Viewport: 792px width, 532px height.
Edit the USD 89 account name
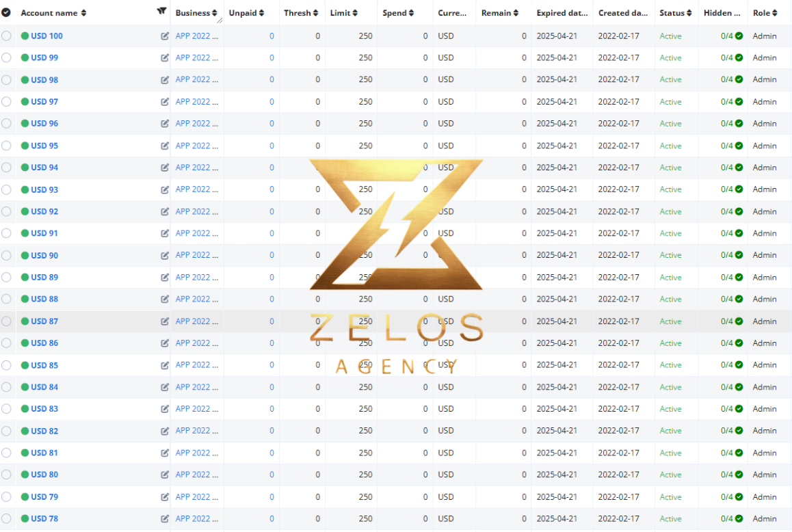165,278
